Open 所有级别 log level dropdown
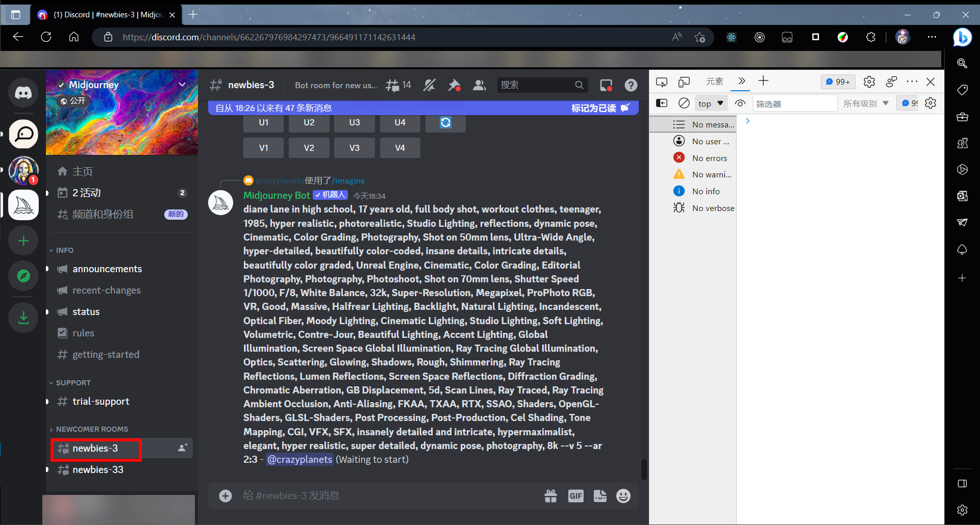Viewport: 980px width, 525px height. pos(866,103)
